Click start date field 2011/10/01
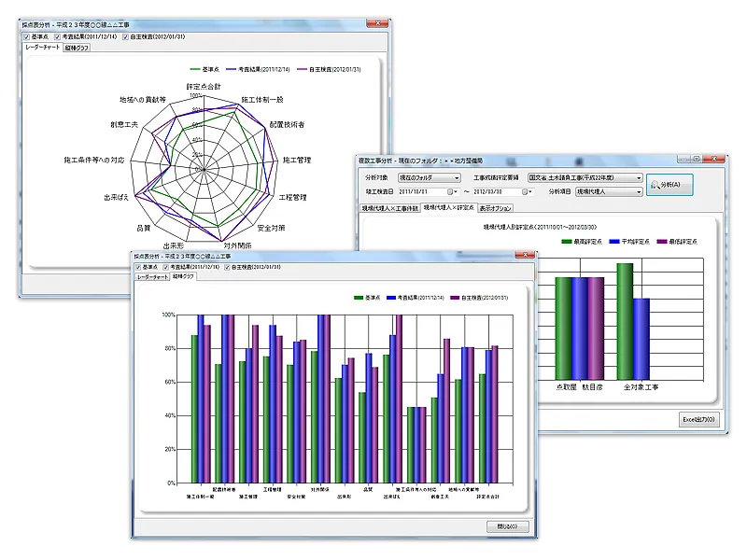The height and width of the screenshot is (560, 747). pyautogui.click(x=422, y=191)
